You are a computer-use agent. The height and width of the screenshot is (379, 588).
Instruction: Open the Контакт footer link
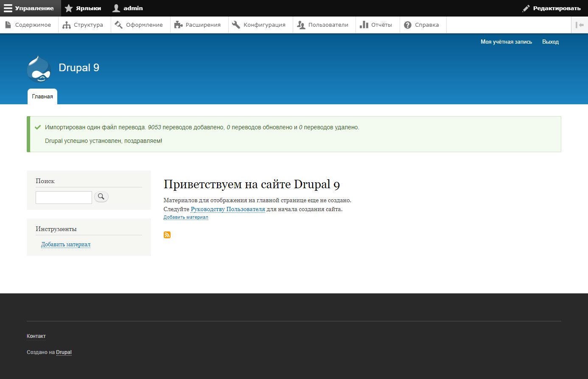click(x=36, y=336)
